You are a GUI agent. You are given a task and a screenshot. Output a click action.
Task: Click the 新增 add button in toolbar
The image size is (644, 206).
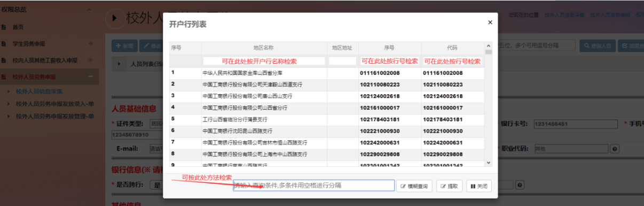click(x=125, y=47)
